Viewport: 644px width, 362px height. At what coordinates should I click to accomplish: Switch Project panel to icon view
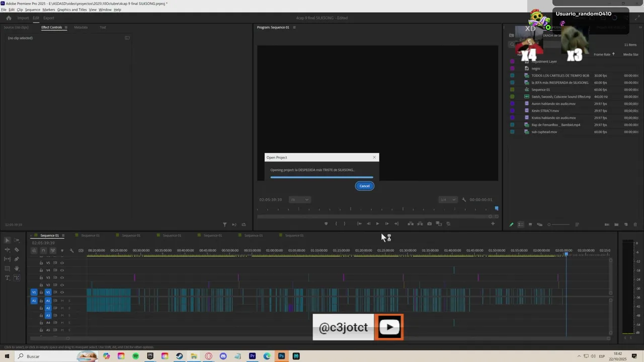[x=530, y=225]
